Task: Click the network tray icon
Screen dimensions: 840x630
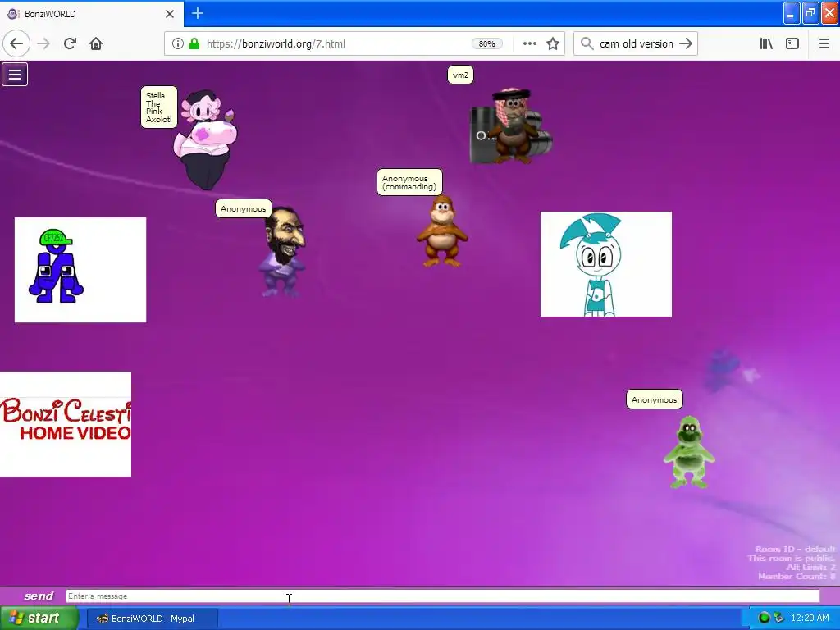Action: click(x=779, y=619)
